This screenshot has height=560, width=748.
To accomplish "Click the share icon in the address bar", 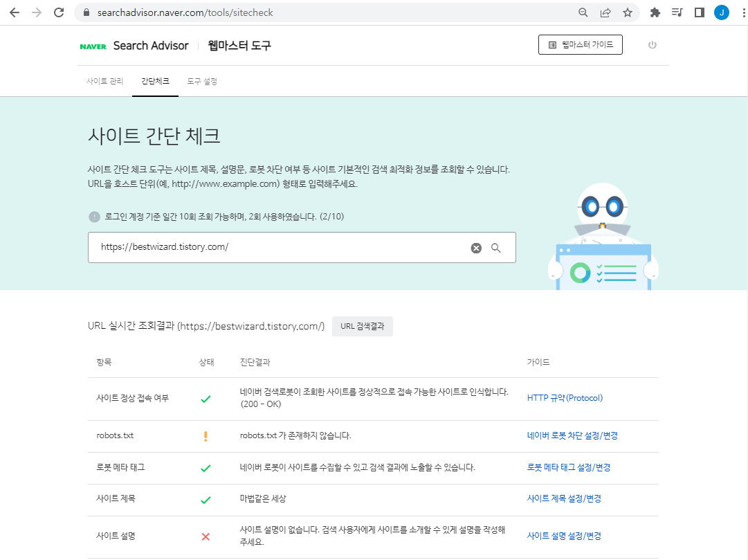I will (x=605, y=12).
